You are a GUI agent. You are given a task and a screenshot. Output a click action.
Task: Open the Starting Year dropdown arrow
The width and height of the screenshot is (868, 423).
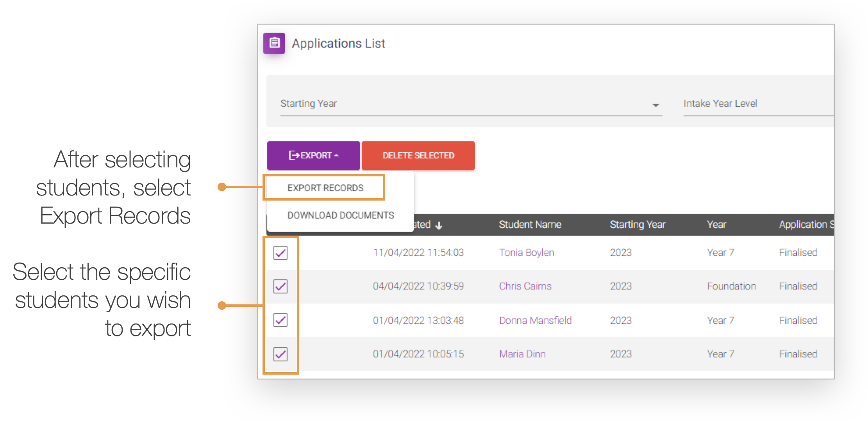tap(656, 105)
